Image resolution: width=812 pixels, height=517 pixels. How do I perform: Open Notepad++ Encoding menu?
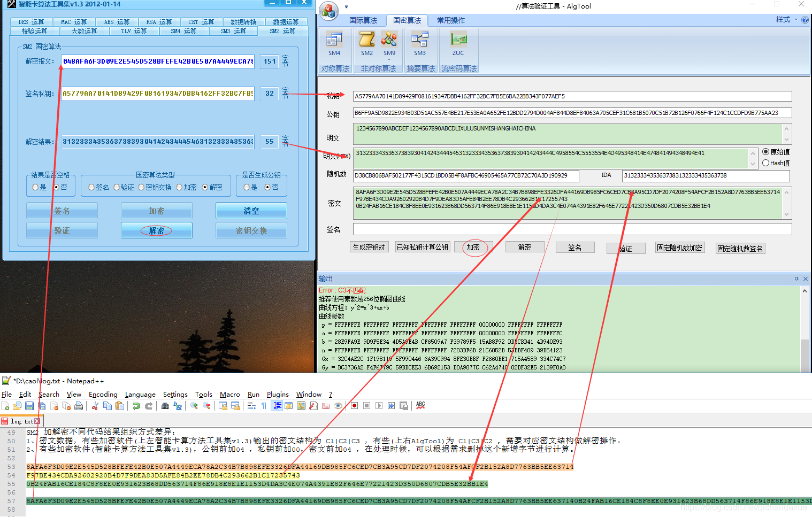coord(103,395)
